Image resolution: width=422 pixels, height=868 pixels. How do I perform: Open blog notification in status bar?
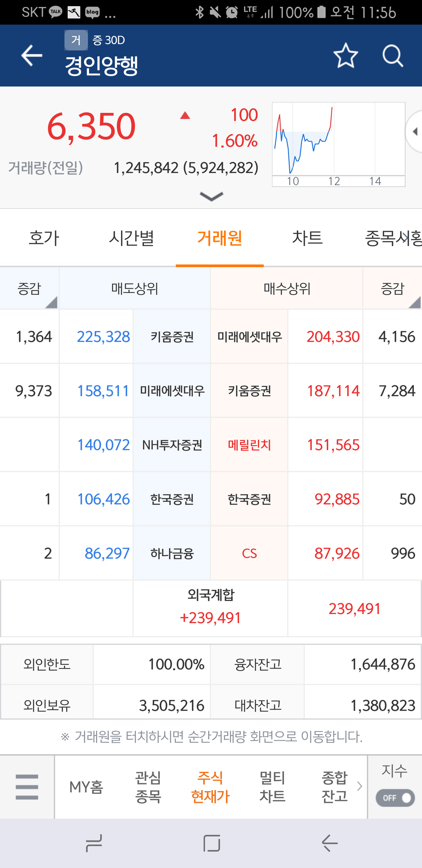click(92, 13)
